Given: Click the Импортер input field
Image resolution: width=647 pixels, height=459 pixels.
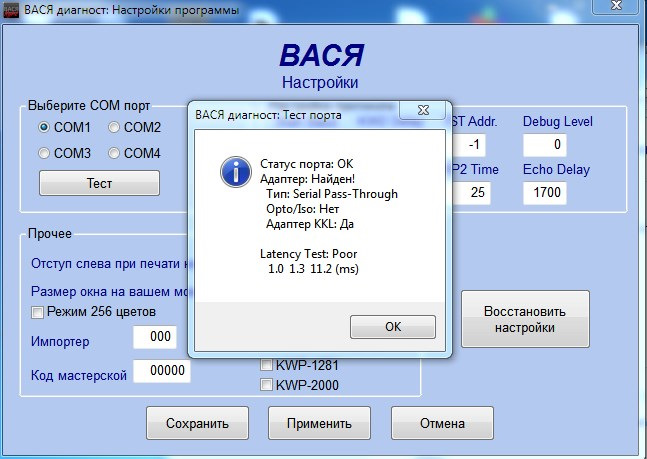Looking at the screenshot, I should pyautogui.click(x=155, y=337).
